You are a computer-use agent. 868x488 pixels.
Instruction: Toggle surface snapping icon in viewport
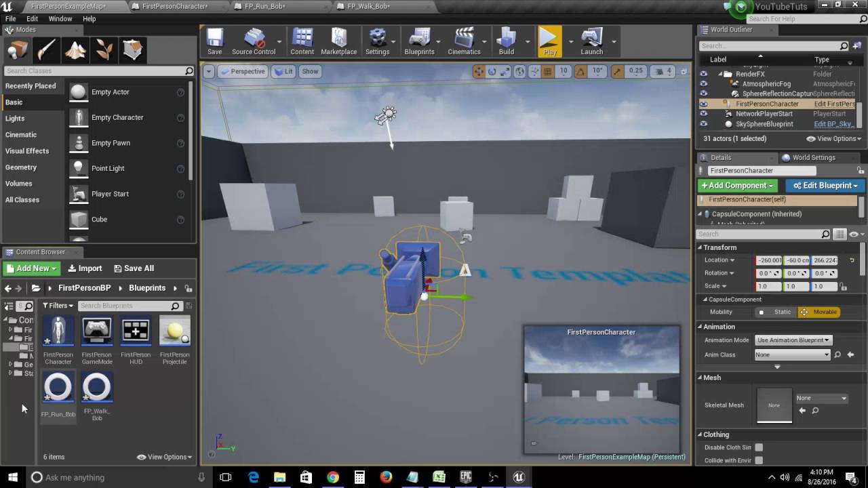(534, 71)
